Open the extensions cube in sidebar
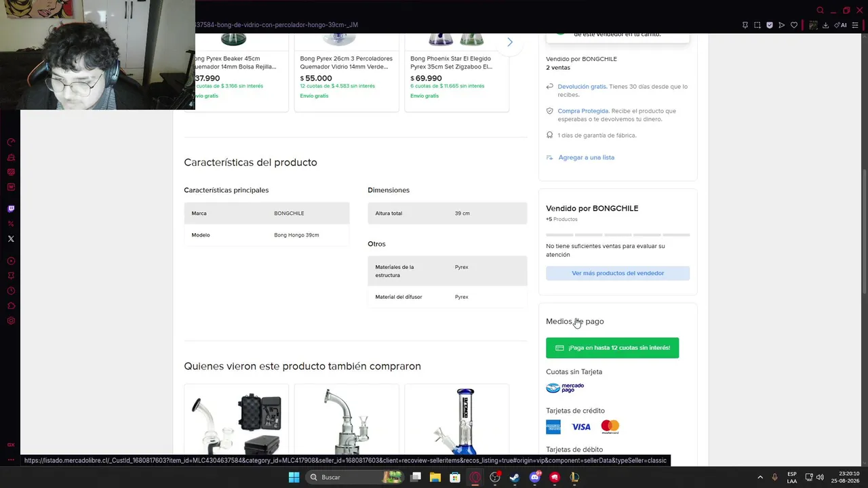The width and height of the screenshot is (868, 488). pyautogui.click(x=11, y=306)
